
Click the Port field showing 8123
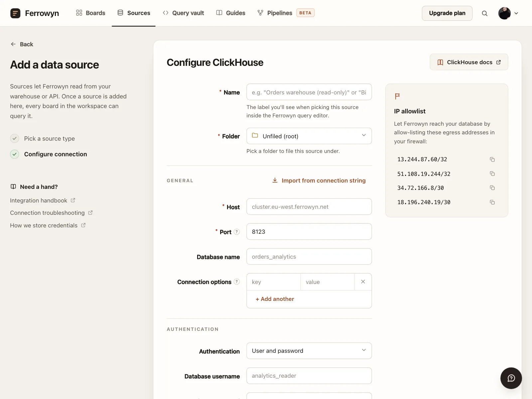[309, 232]
